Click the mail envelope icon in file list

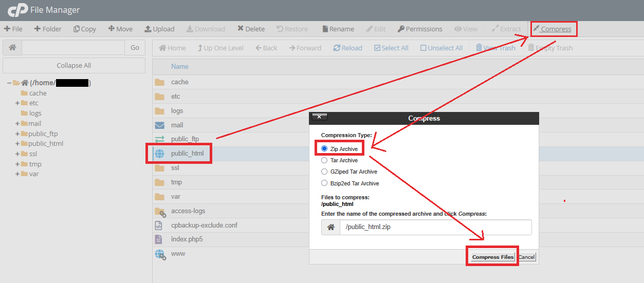pyautogui.click(x=160, y=125)
